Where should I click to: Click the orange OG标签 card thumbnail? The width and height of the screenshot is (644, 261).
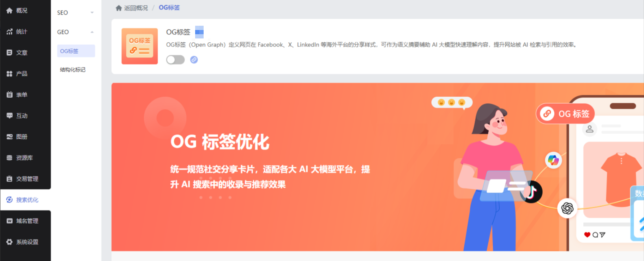coord(140,46)
